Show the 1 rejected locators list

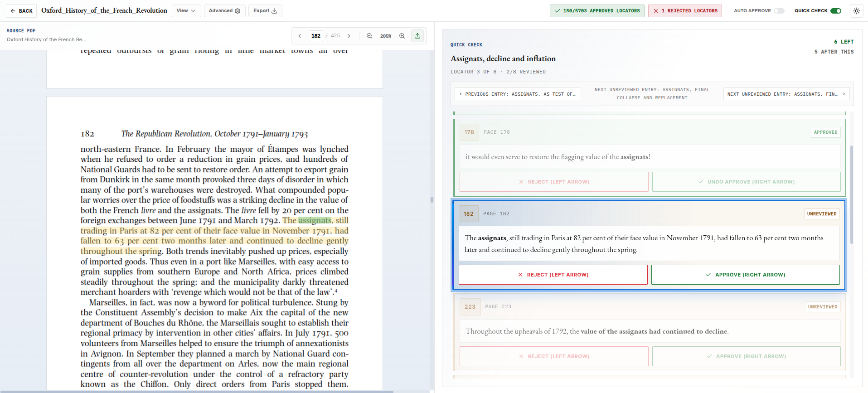685,11
